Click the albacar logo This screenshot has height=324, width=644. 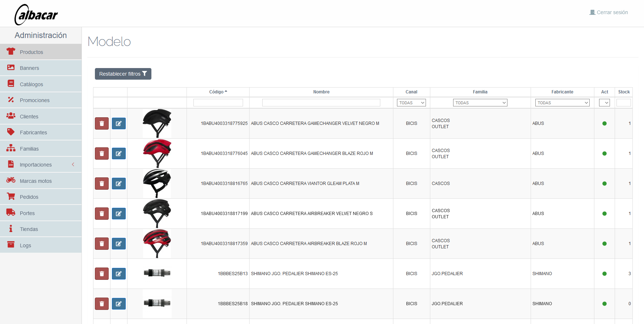tap(36, 15)
